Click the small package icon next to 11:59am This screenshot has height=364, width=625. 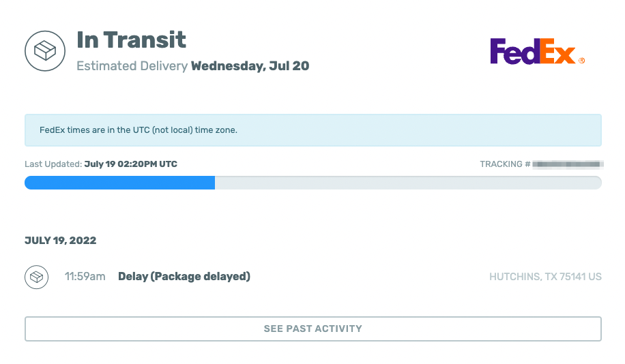point(37,277)
